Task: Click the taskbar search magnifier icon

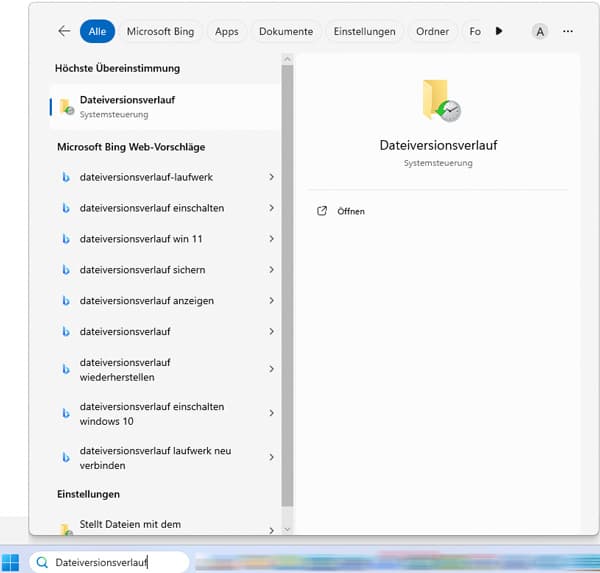Action: click(x=42, y=562)
